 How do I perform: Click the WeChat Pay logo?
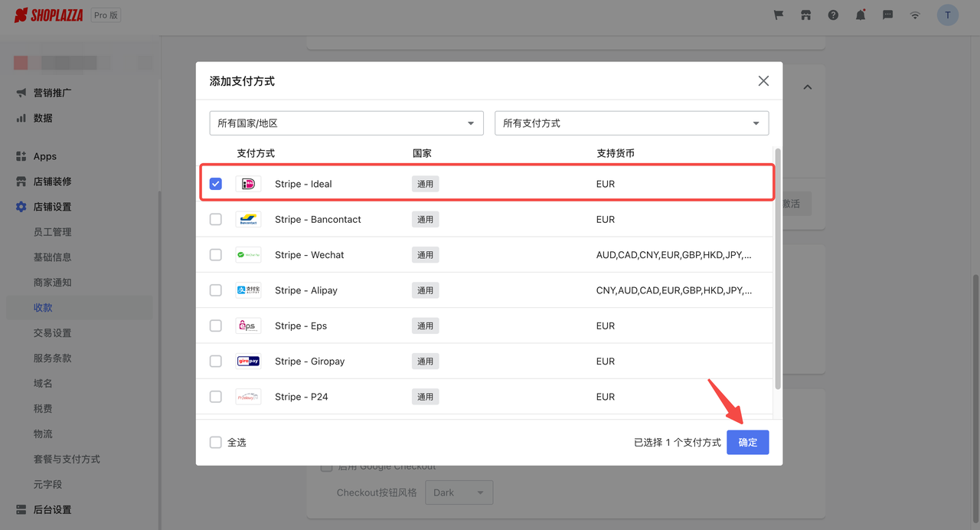tap(248, 255)
